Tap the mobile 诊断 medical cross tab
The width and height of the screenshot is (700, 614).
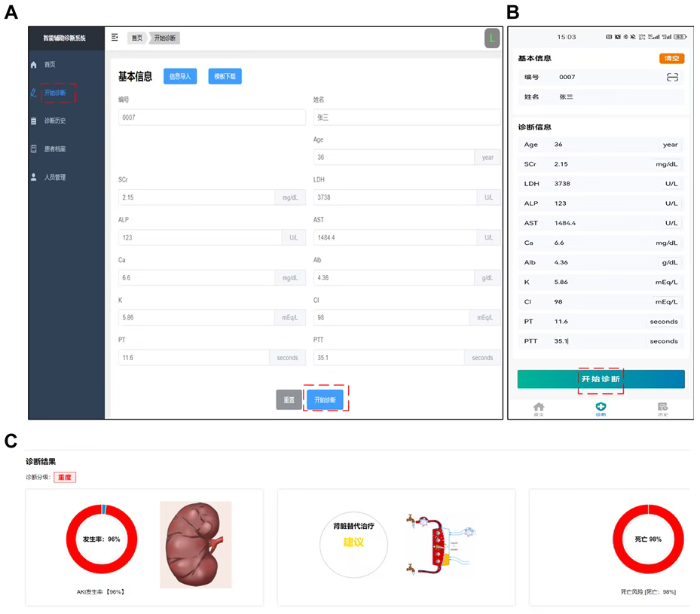[x=601, y=408]
